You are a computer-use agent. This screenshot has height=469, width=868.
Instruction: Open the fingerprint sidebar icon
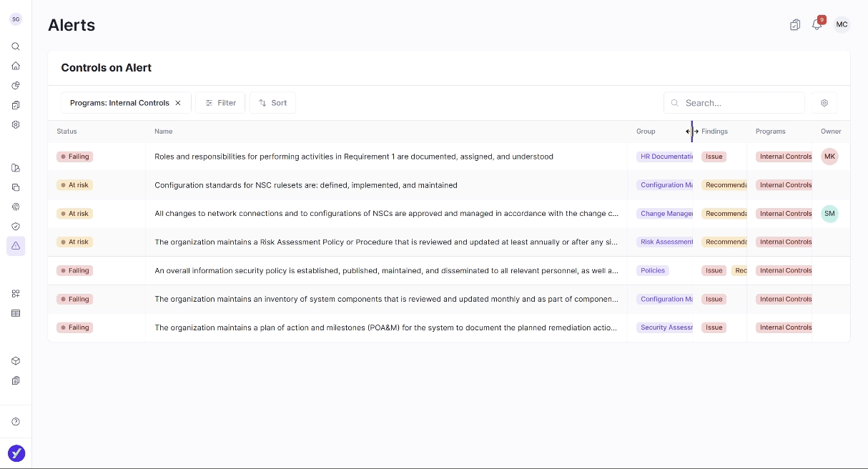16,207
